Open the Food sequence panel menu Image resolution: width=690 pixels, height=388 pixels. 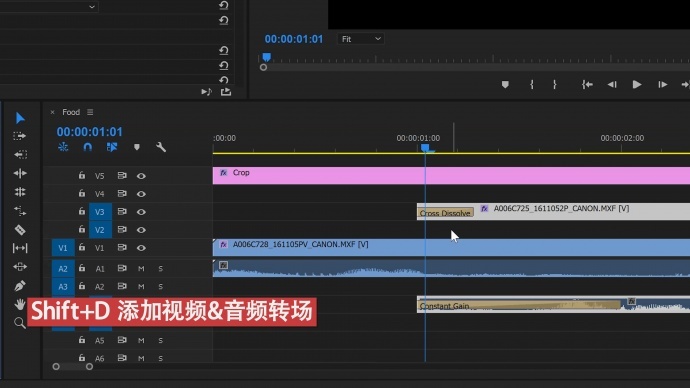click(x=90, y=112)
